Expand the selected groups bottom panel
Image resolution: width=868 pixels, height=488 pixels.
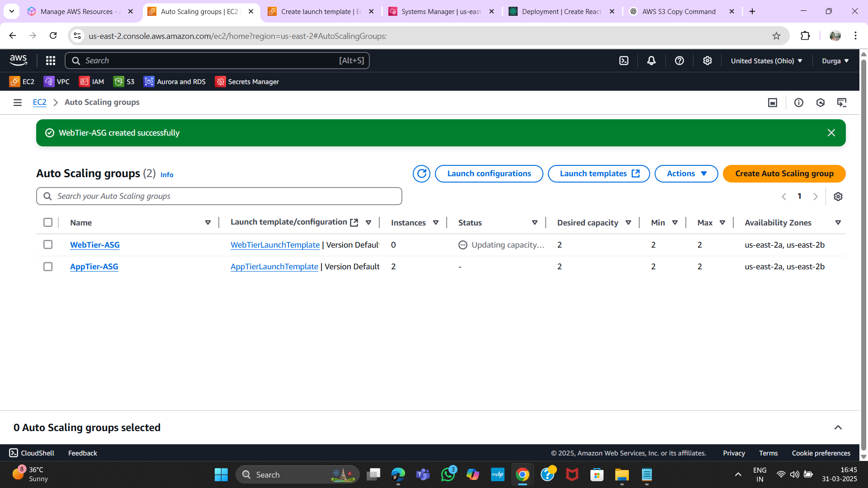click(x=838, y=427)
